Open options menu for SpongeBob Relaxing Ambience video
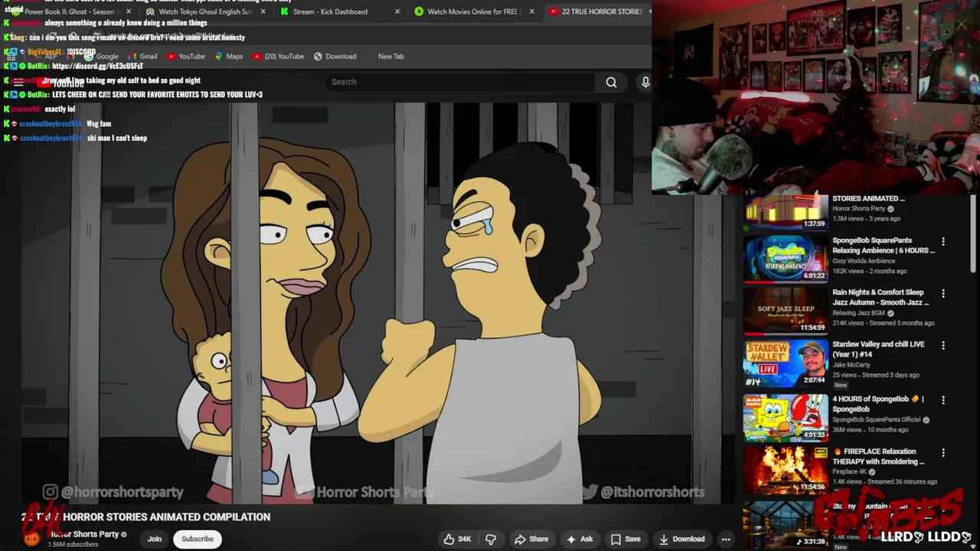The image size is (980, 551). pyautogui.click(x=943, y=241)
